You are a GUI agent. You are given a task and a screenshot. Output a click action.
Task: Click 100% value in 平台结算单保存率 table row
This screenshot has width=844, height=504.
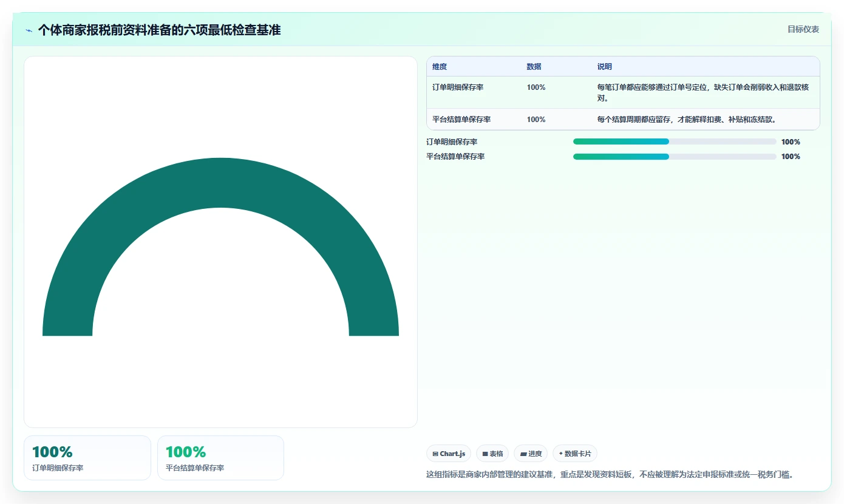(536, 120)
